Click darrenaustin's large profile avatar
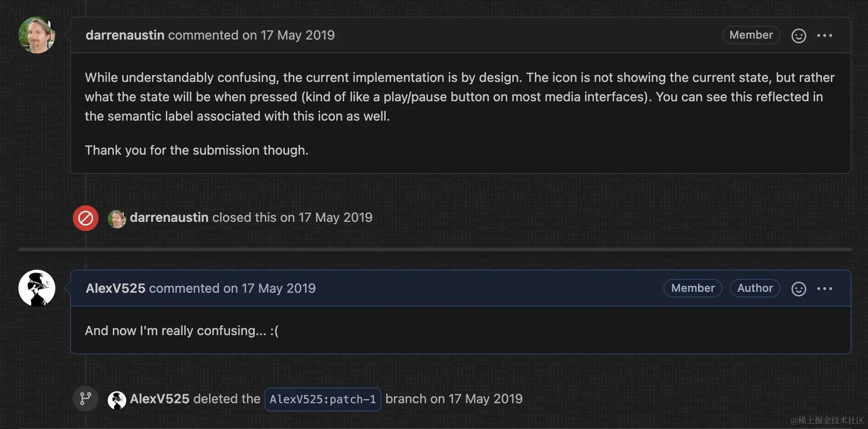 click(37, 35)
